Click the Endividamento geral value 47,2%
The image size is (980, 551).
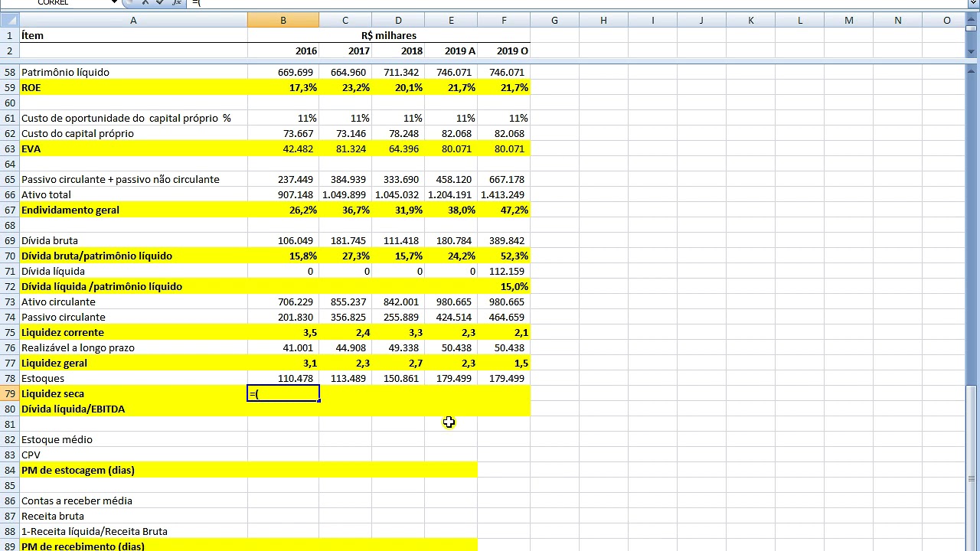point(504,210)
